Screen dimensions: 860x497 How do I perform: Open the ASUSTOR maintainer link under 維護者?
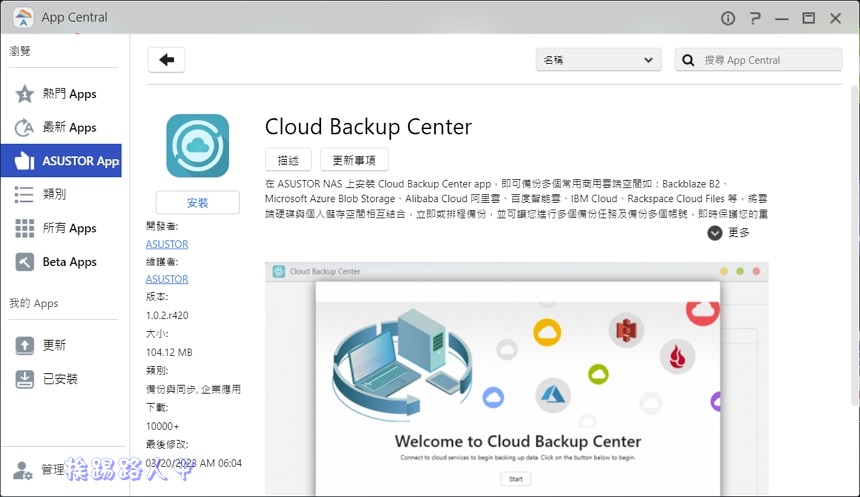(x=167, y=279)
